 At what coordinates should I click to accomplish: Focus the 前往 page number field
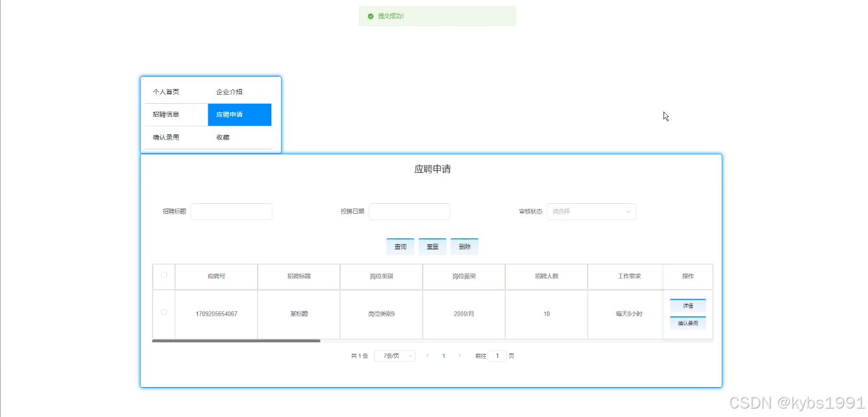tap(497, 356)
